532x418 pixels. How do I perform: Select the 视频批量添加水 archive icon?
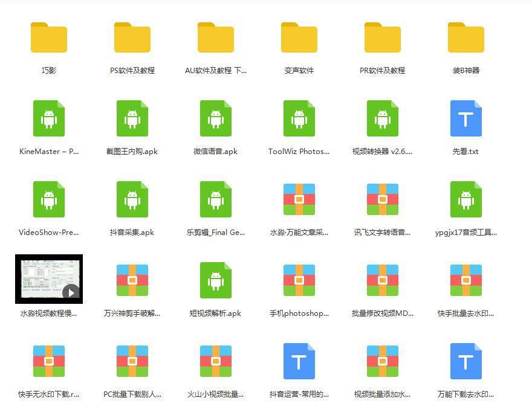pos(383,361)
